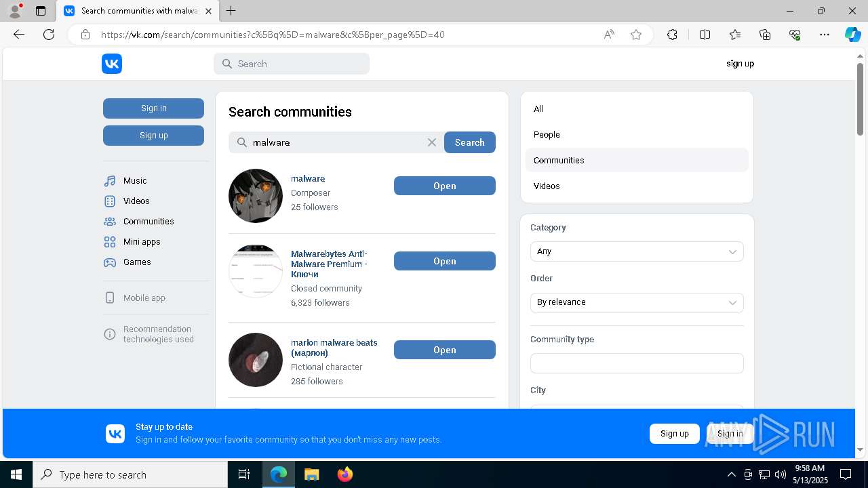868x488 pixels.
Task: Open the marlon malware beats avatar
Action: 256,360
